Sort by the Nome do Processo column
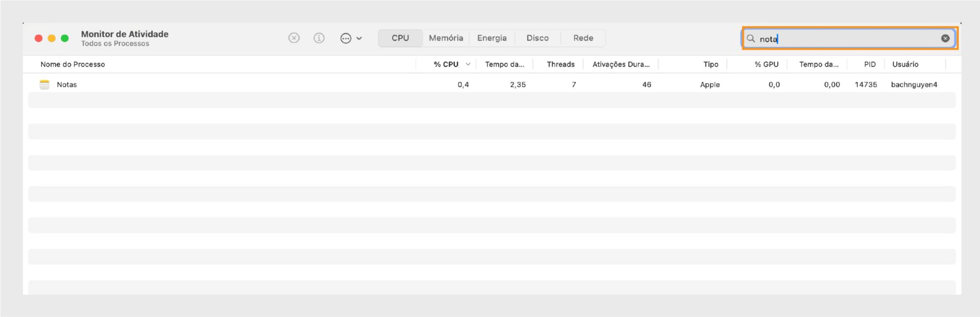The image size is (980, 317). click(x=72, y=64)
